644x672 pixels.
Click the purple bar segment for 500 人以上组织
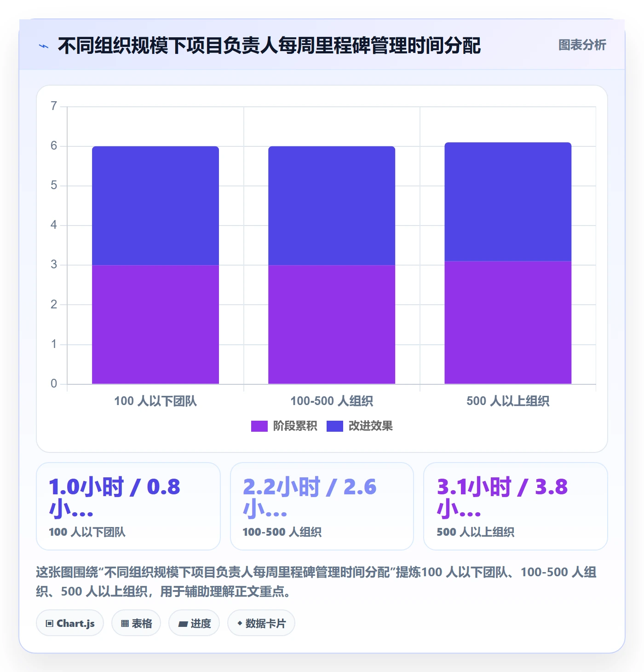coord(508,323)
